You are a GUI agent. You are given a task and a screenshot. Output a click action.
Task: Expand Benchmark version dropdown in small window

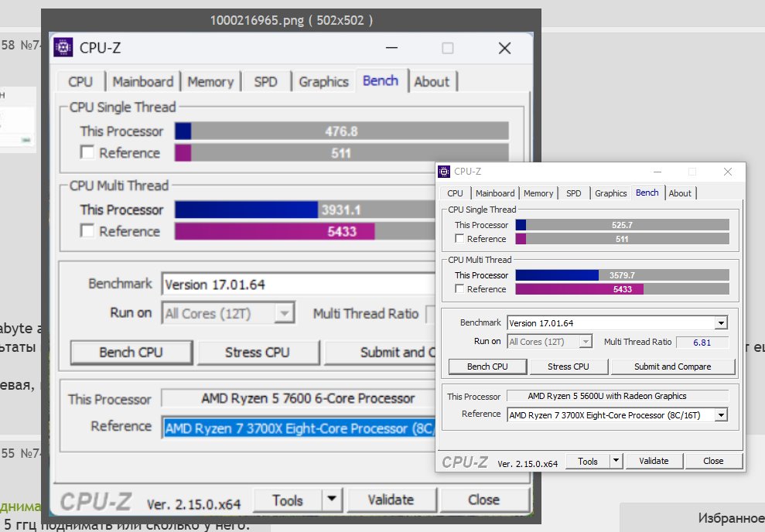click(x=722, y=322)
